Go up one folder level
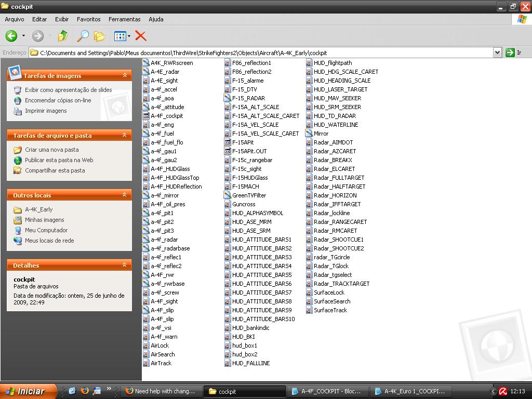The height and width of the screenshot is (399, 532). click(x=63, y=36)
